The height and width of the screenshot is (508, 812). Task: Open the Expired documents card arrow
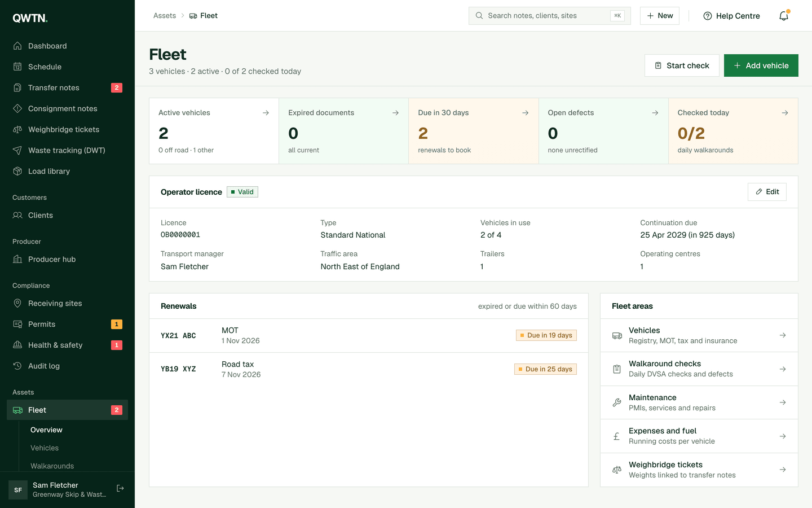(395, 113)
